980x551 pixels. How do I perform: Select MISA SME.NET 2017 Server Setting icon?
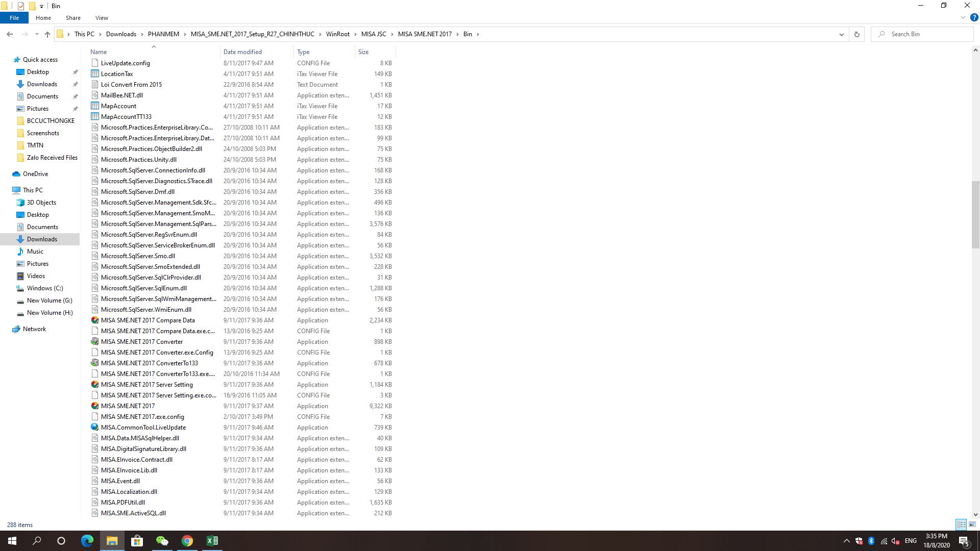point(95,385)
